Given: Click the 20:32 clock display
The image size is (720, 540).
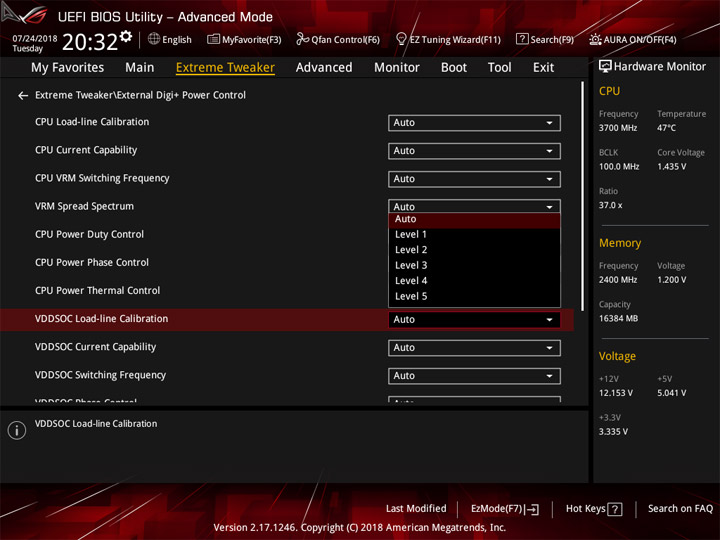Looking at the screenshot, I should pos(90,42).
